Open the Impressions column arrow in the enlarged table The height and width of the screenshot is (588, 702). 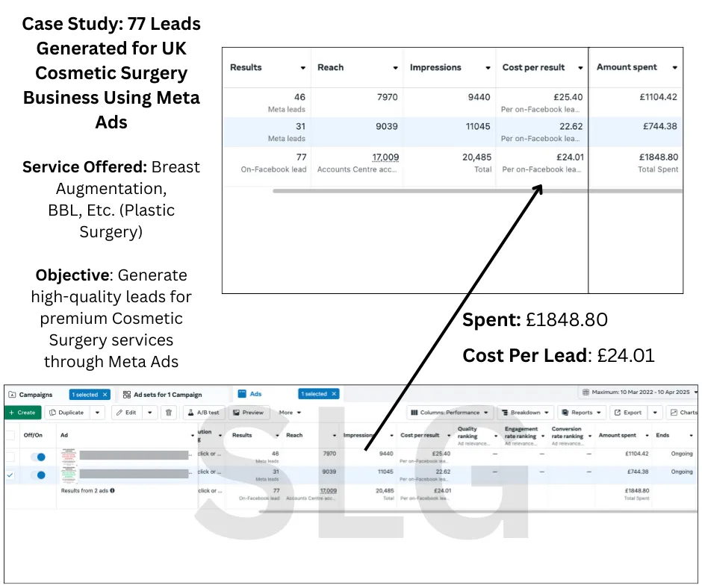coord(488,68)
